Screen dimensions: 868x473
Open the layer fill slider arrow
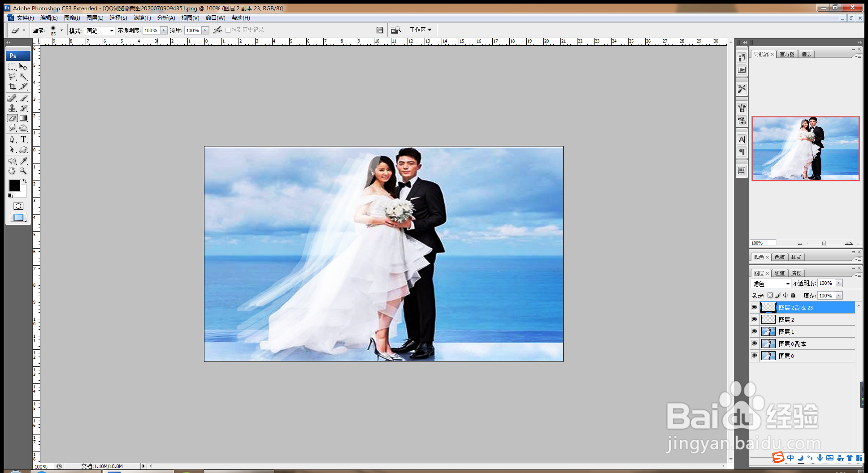839,296
